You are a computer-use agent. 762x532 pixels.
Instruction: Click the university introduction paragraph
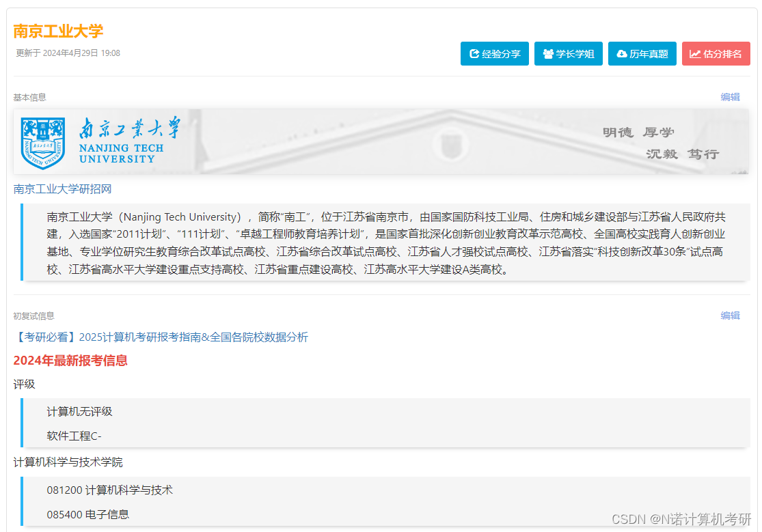[x=386, y=243]
